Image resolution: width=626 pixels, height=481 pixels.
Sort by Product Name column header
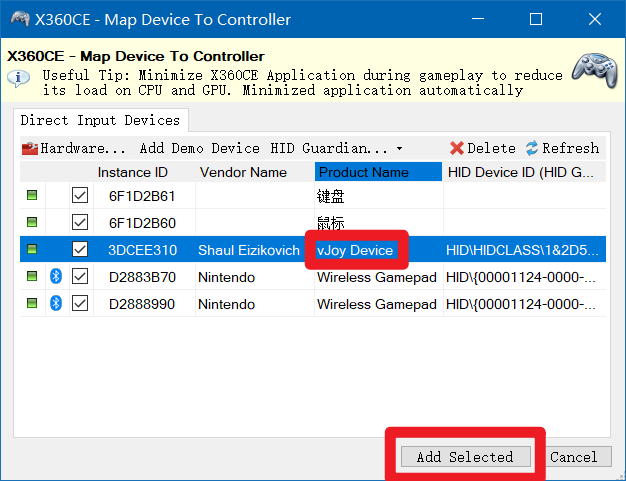378,172
